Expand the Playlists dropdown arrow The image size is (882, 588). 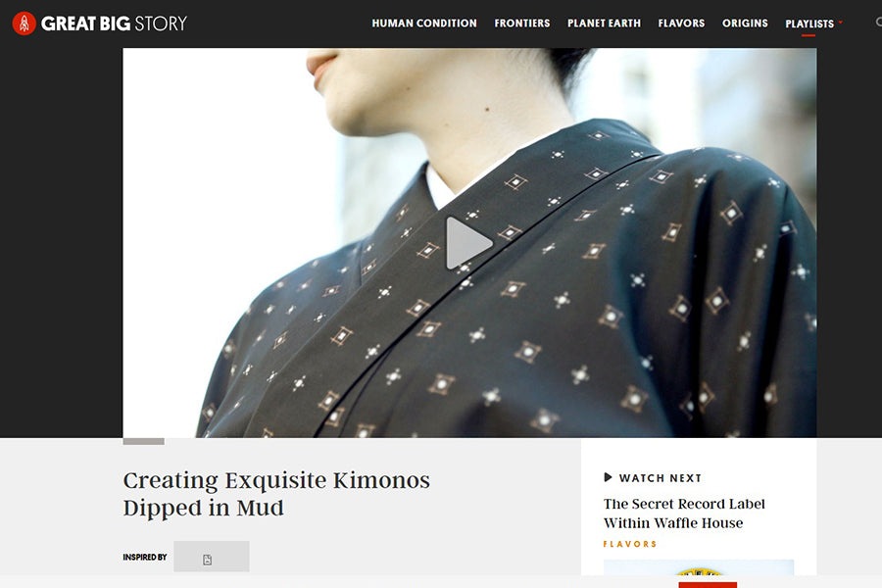[x=841, y=23]
